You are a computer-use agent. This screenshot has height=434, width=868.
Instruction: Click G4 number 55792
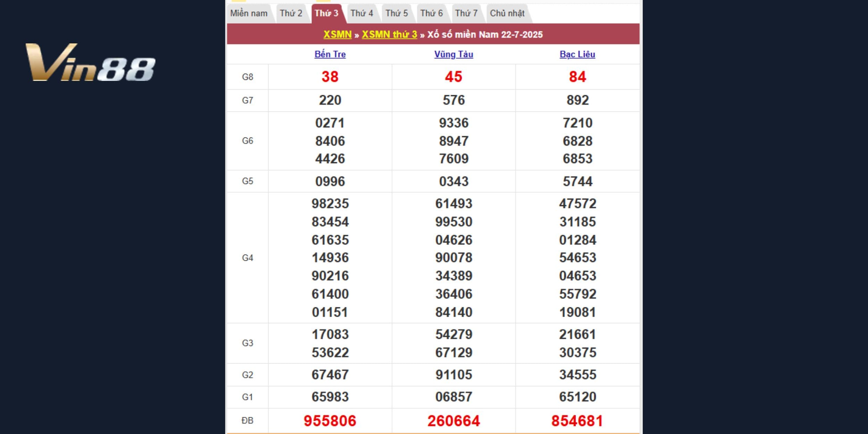pos(577,294)
